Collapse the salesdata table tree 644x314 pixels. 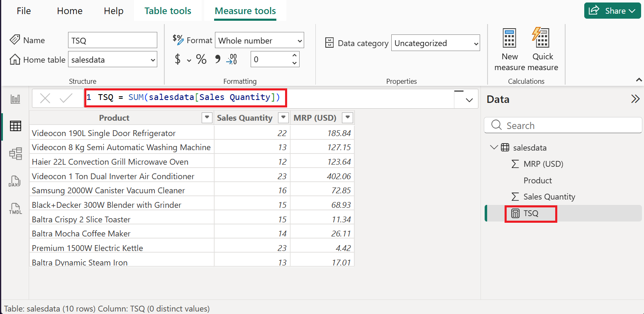[494, 147]
